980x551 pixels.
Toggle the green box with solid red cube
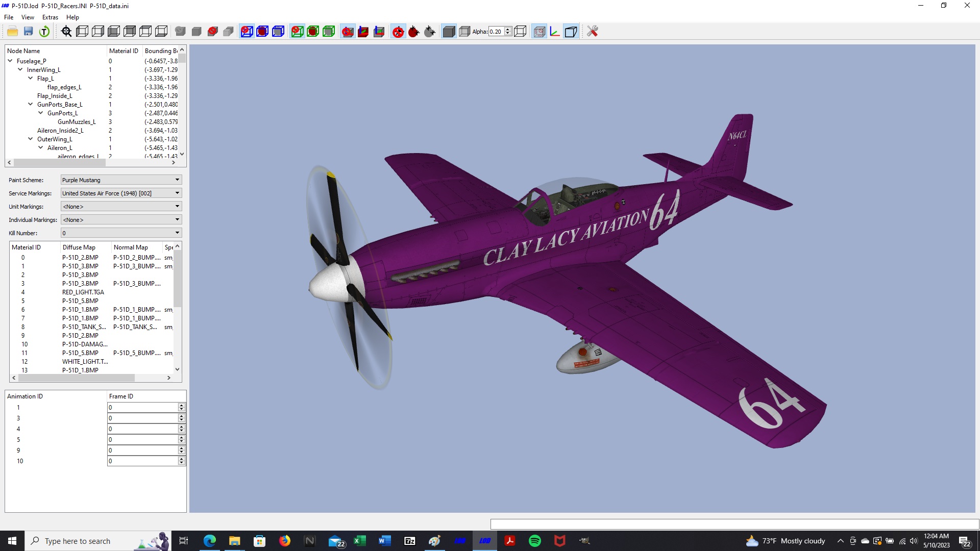[x=313, y=32]
